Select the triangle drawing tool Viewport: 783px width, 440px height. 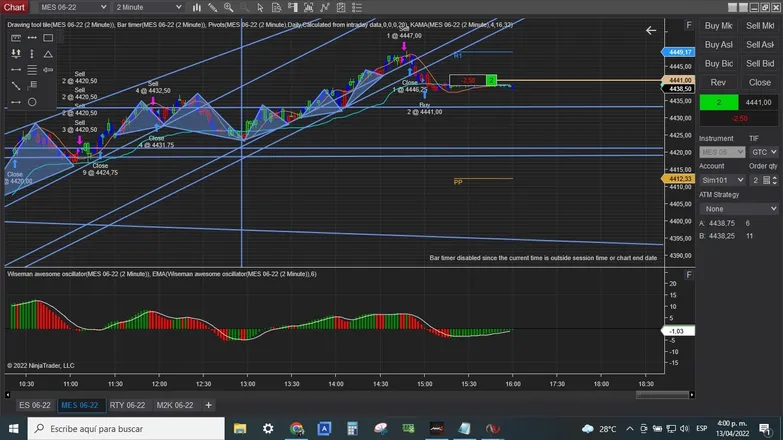[48, 54]
